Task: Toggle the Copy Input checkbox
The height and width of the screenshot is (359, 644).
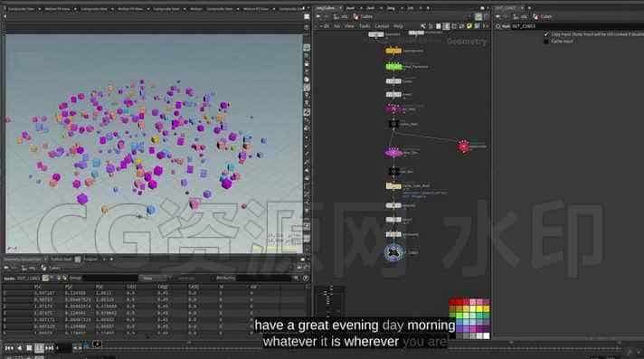Action: tap(546, 34)
